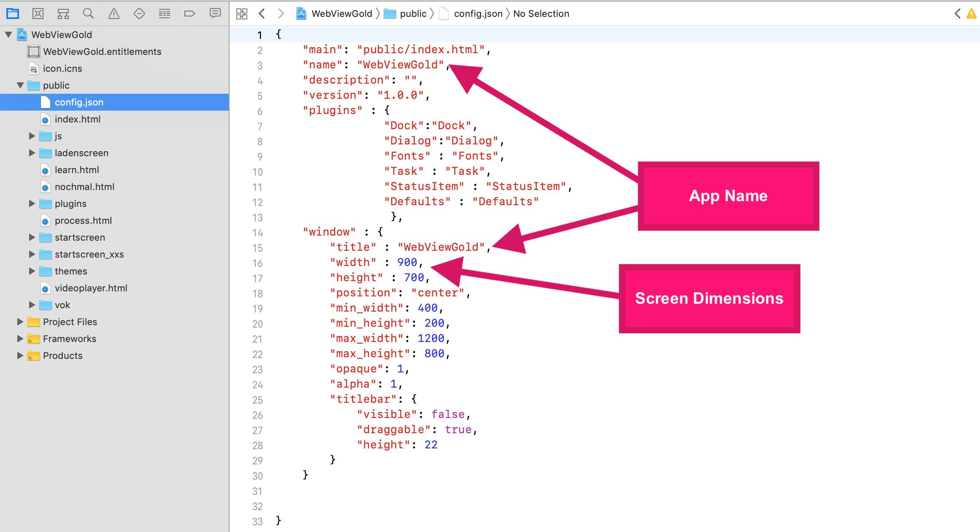Viewport: 980px width, 532px height.
Task: Expand the vok folder
Action: point(32,305)
